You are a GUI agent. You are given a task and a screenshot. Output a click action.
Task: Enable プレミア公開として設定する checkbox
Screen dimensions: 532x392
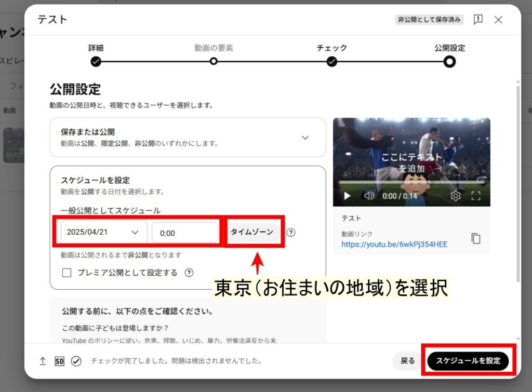[x=67, y=273]
